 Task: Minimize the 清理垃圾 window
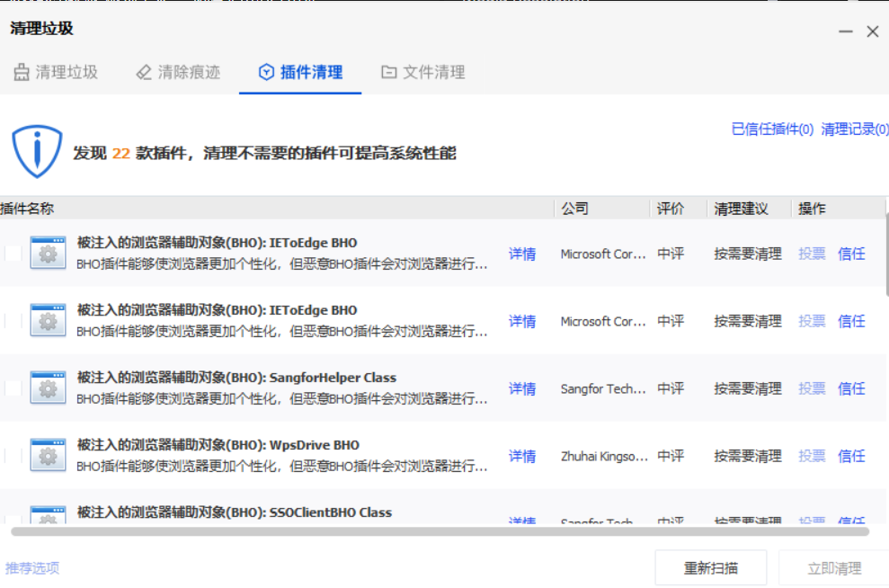click(x=845, y=31)
